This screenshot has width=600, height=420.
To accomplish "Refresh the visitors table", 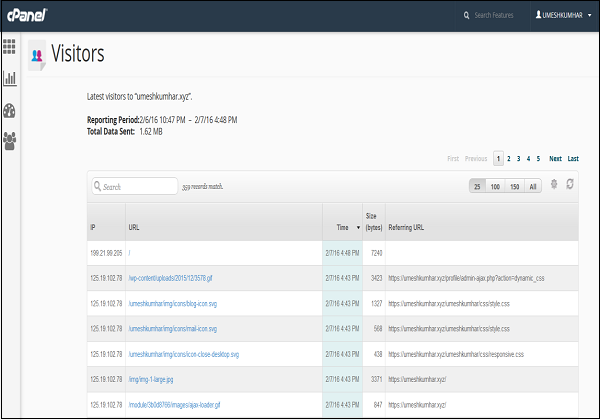I will click(x=570, y=185).
